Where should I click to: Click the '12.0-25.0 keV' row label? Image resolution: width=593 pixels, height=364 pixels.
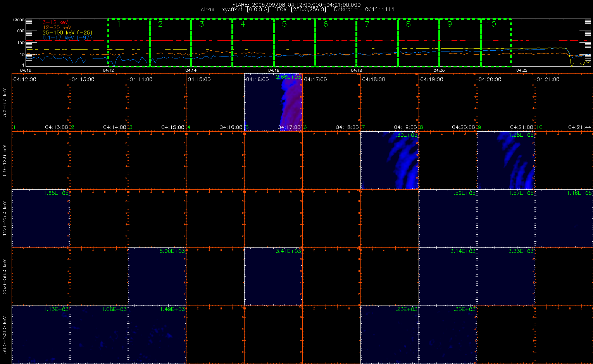pos(5,218)
